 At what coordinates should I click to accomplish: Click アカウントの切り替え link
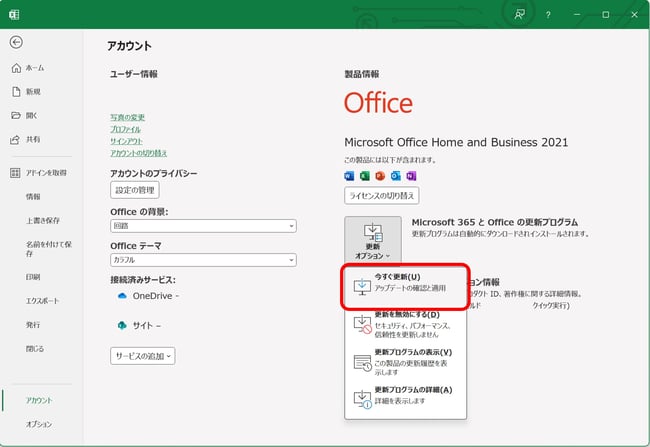[x=138, y=153]
